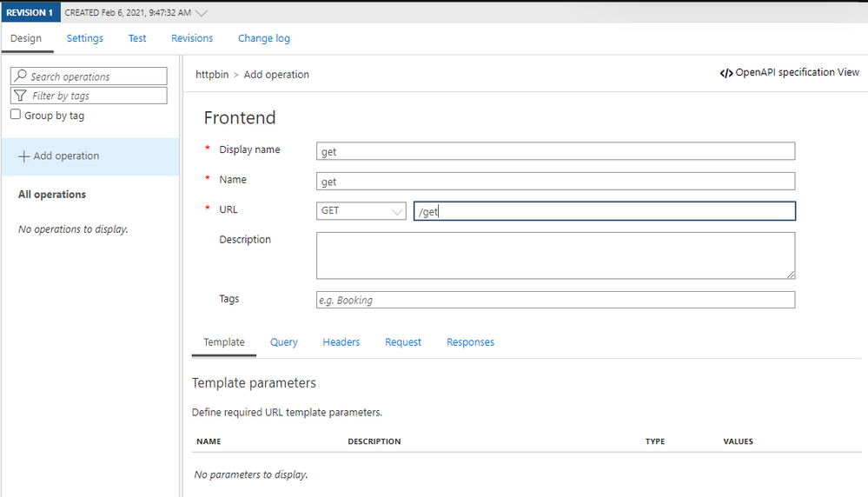This screenshot has height=497, width=868.
Task: Switch to the Settings tab
Action: coord(85,38)
